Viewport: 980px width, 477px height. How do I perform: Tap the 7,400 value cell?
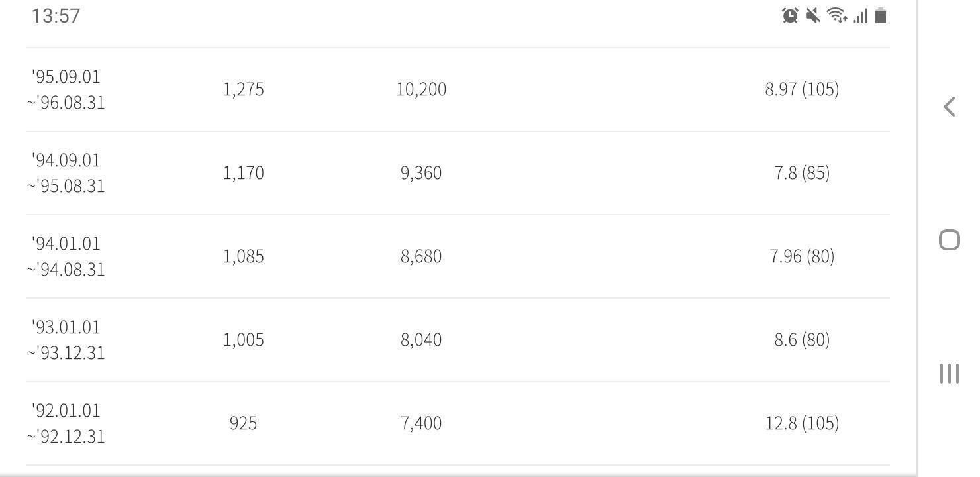(421, 423)
